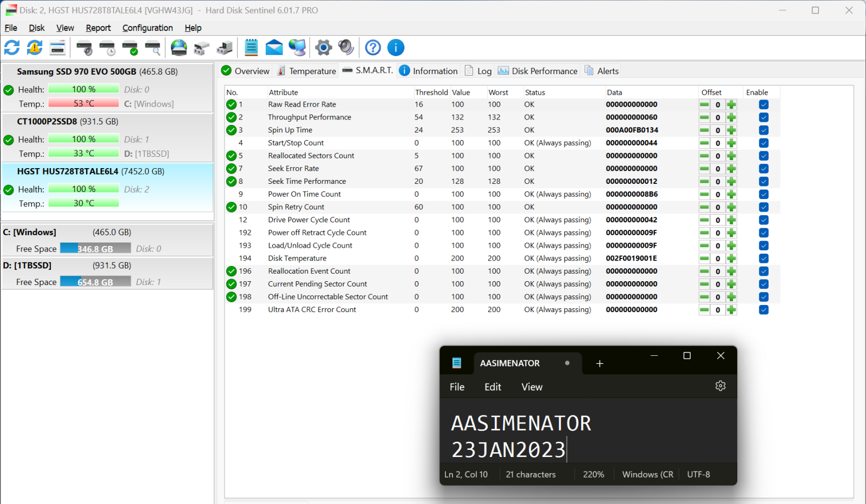
Task: Click the blue notepad toolbar icon
Action: [251, 48]
